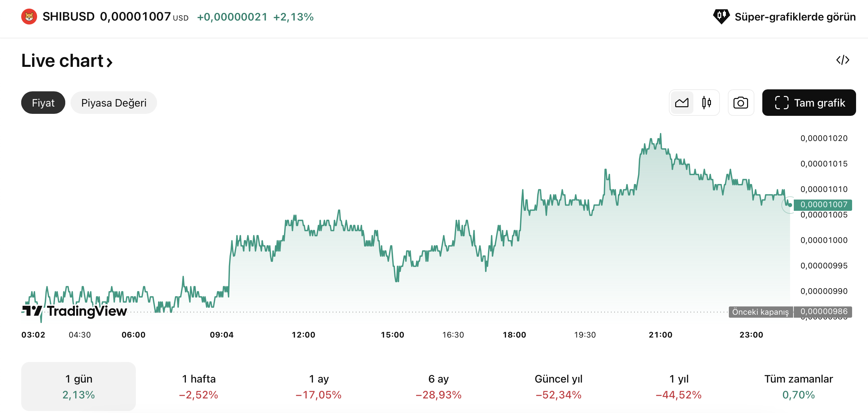Select the Güncel yıl time range

point(558,386)
